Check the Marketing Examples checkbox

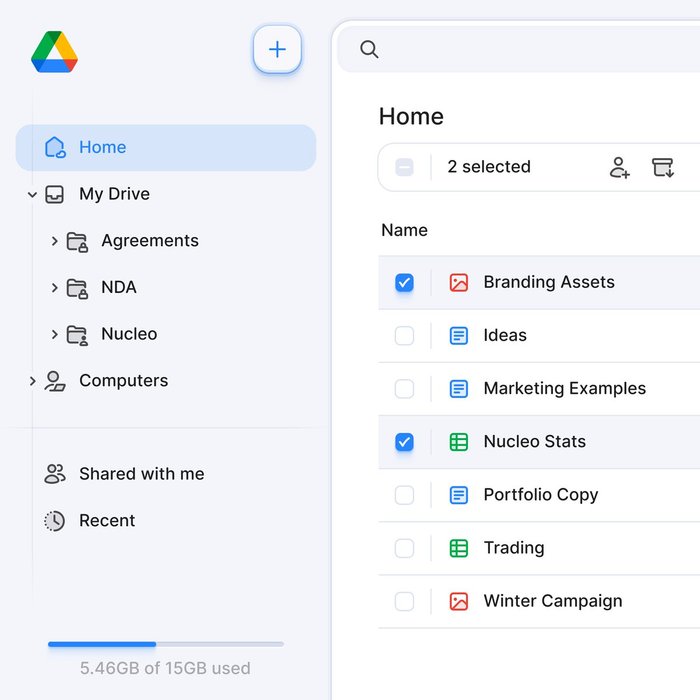point(404,389)
